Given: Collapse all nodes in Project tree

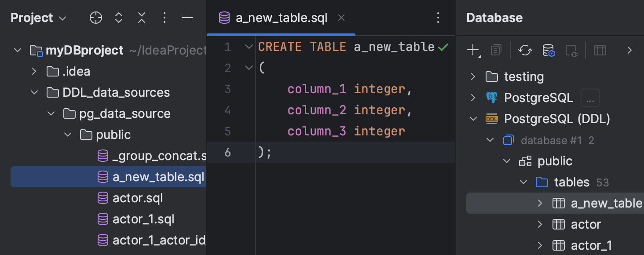Looking at the screenshot, I should click(141, 18).
